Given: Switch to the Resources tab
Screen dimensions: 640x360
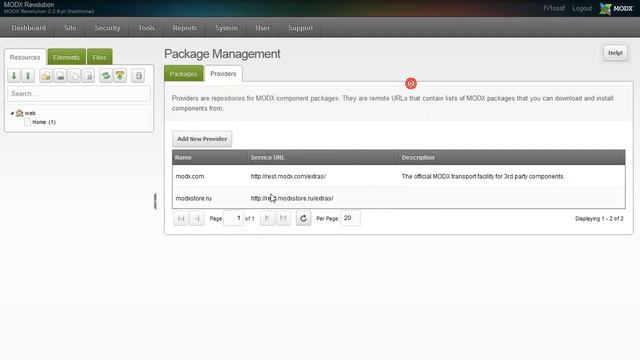Looking at the screenshot, I should [x=25, y=57].
